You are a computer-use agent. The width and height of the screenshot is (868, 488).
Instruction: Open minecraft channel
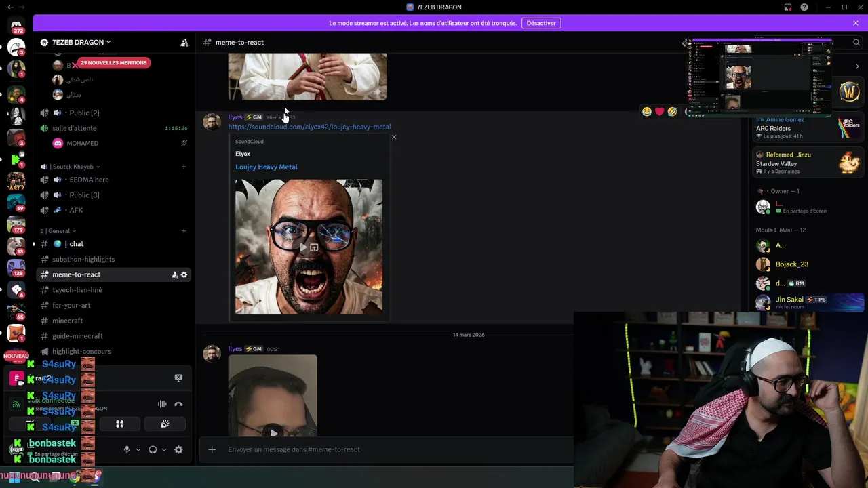113,321
